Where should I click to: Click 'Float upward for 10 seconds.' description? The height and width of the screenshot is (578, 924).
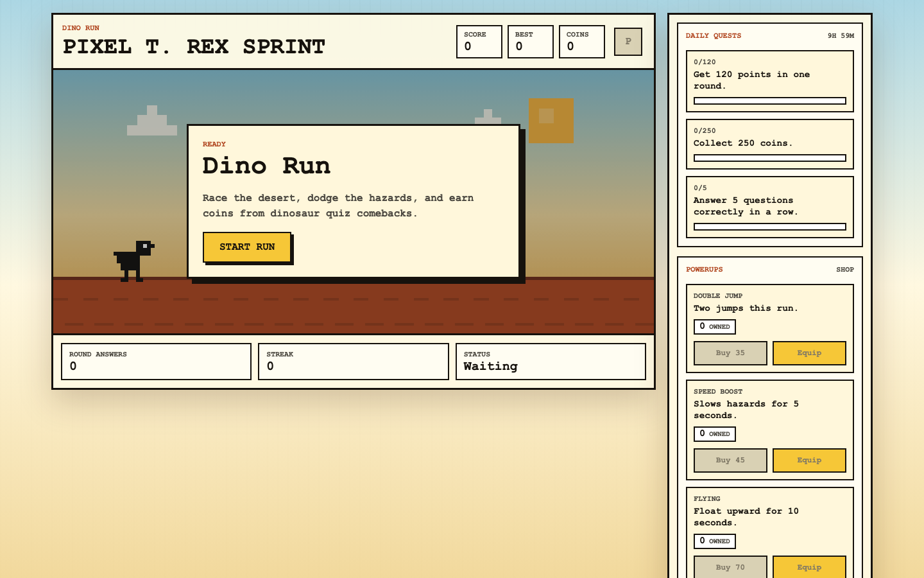[746, 517]
